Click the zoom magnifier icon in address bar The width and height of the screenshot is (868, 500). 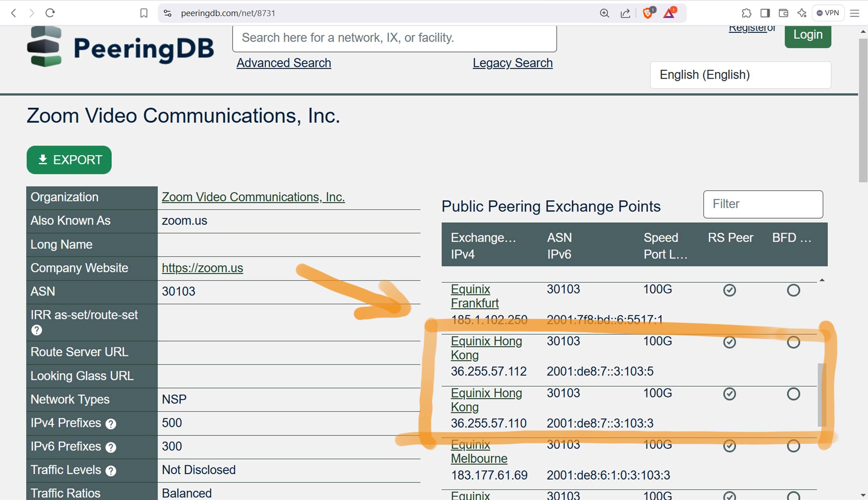coord(604,13)
